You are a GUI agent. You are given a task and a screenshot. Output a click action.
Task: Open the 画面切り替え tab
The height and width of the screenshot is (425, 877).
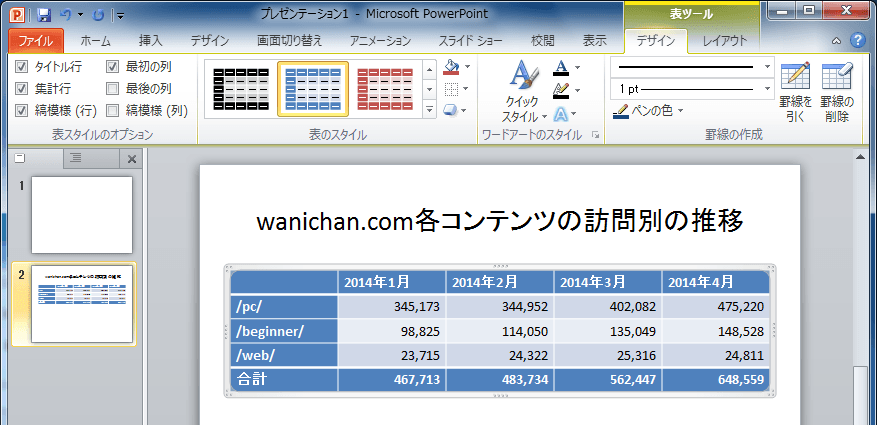click(290, 41)
